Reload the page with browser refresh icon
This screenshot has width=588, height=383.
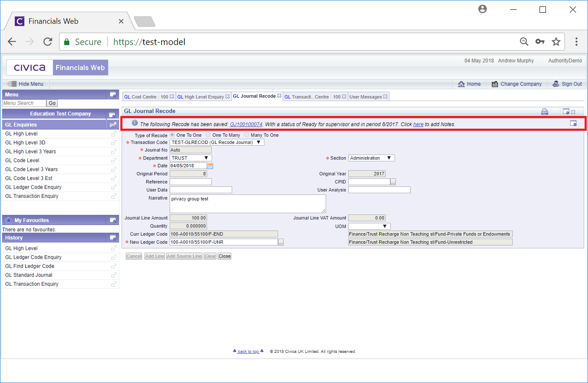pos(48,42)
